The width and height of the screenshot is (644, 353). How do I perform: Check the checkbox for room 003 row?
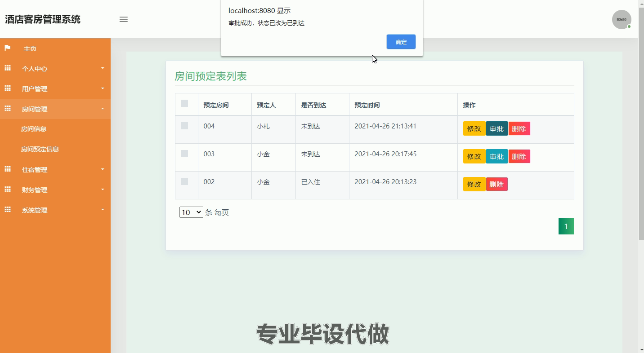pyautogui.click(x=184, y=154)
